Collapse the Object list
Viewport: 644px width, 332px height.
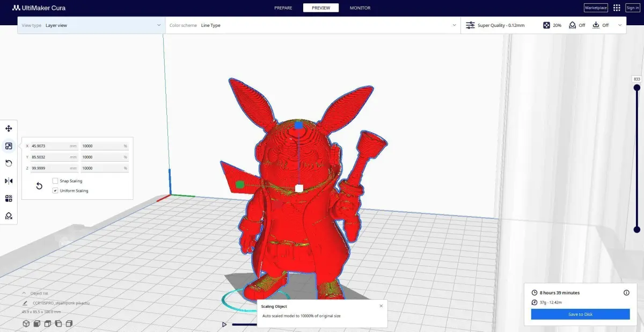(24, 293)
